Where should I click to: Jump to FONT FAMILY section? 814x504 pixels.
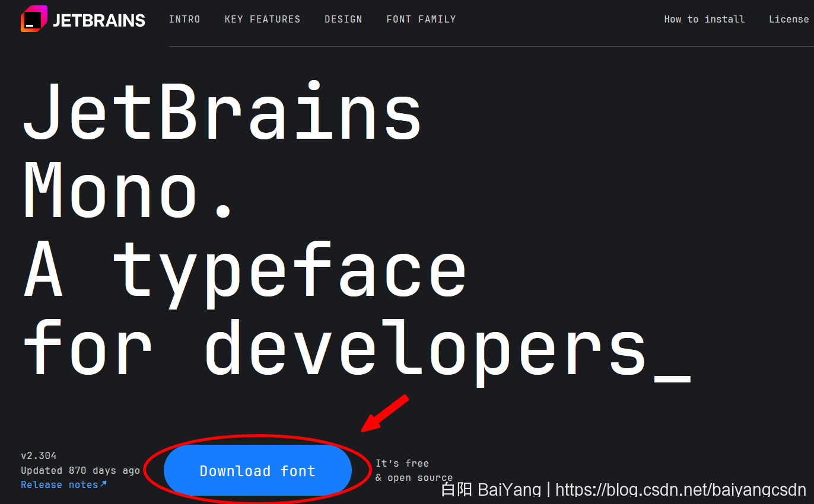point(421,19)
